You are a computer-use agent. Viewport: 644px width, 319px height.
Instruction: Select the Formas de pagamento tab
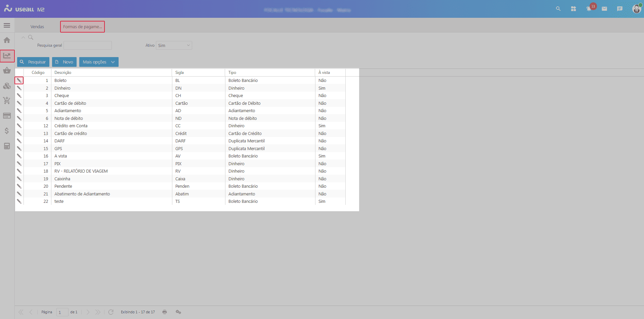82,27
